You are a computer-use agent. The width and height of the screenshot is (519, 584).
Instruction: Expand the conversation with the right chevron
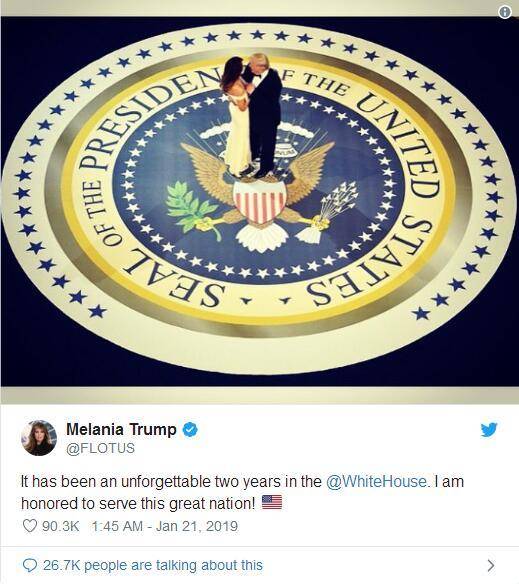(x=491, y=565)
